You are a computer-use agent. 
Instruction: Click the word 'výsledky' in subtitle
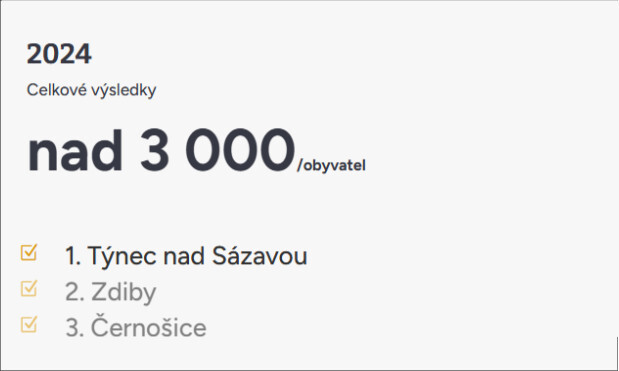point(124,91)
